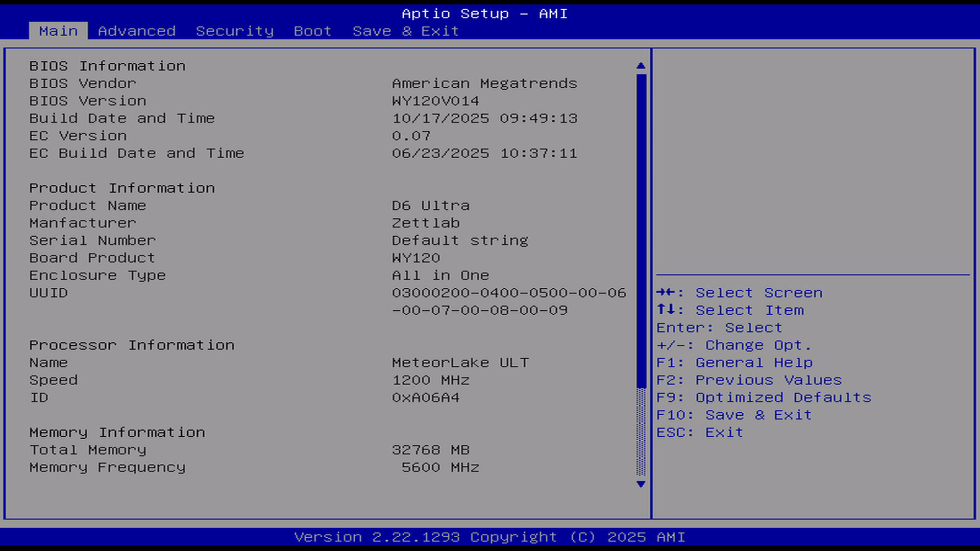Switch to the Main tab
980x551 pixels.
[x=58, y=31]
